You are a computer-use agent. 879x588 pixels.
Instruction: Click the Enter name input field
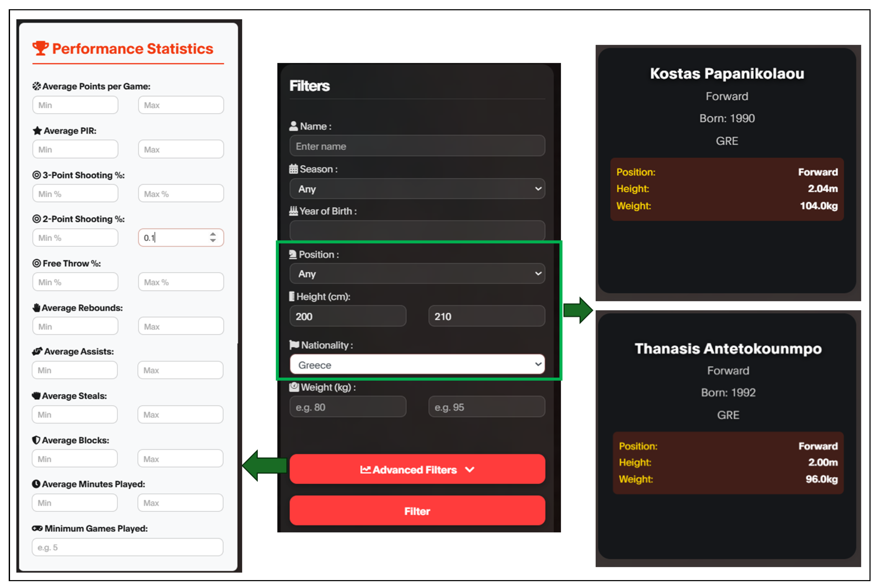(x=417, y=146)
